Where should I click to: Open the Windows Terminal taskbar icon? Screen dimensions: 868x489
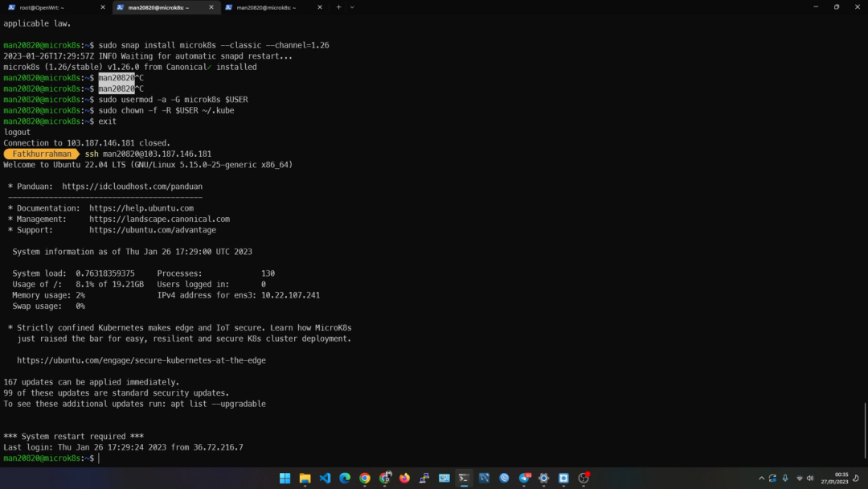point(464,478)
